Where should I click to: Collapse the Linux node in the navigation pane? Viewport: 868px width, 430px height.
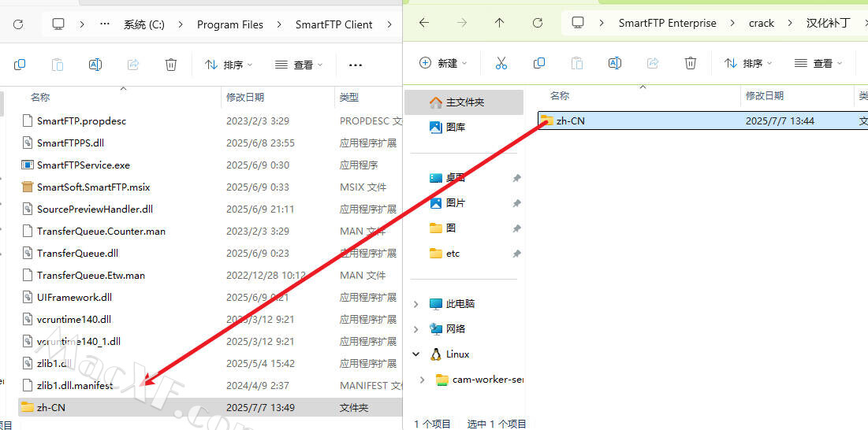tap(416, 354)
